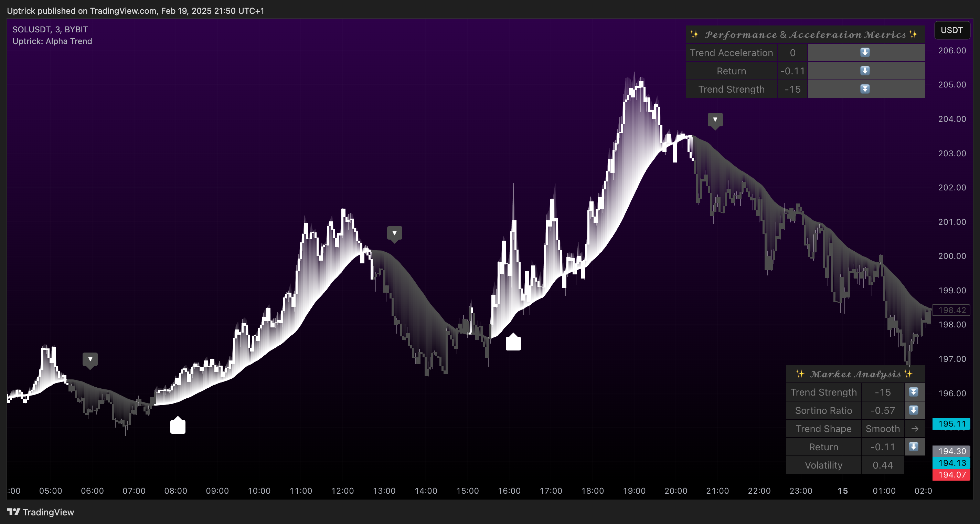
Task: Click the -15 value in Market Analysis
Action: (883, 392)
